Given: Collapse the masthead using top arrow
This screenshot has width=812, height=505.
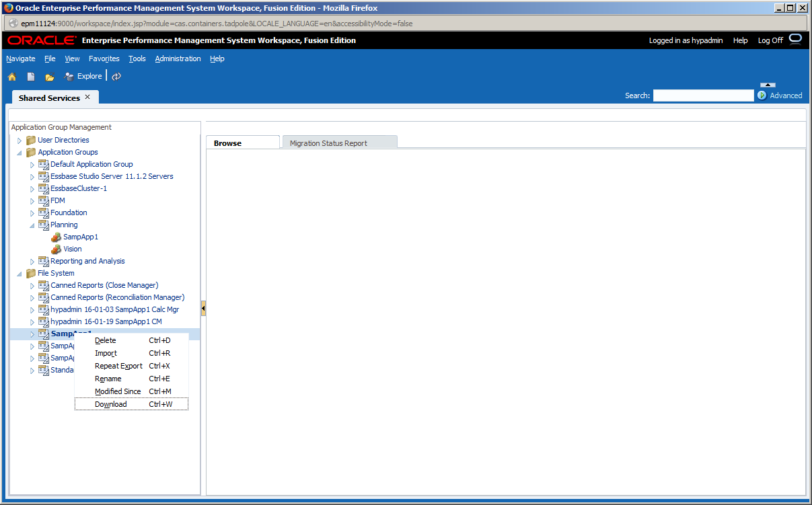Looking at the screenshot, I should (x=768, y=85).
